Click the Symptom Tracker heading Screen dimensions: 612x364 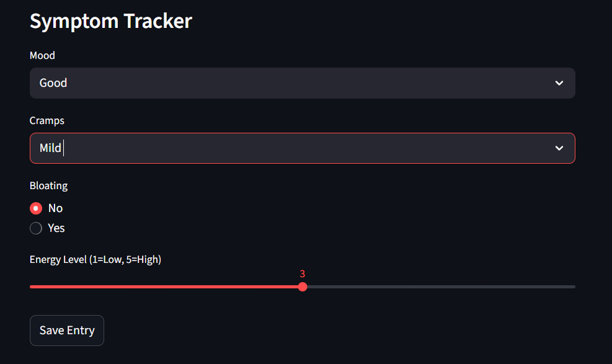[x=110, y=20]
